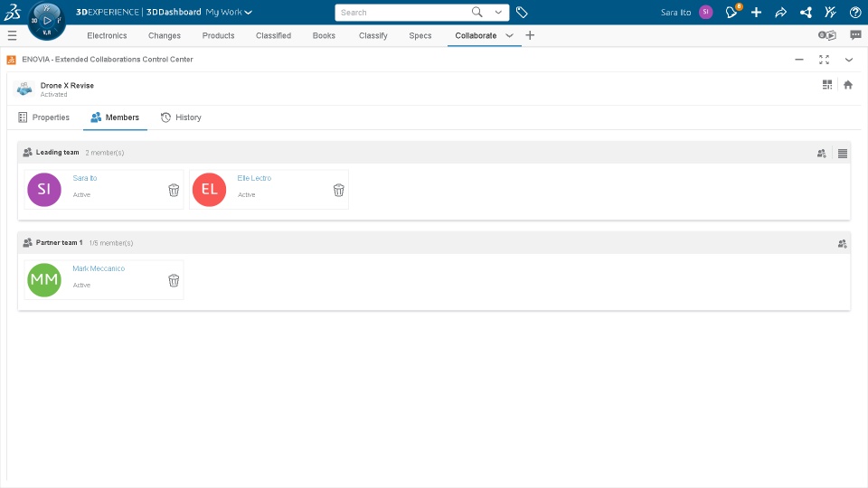Click the 3DEXPERIENCE 3DDashboard title
The width and height of the screenshot is (868, 488).
pyautogui.click(x=138, y=12)
